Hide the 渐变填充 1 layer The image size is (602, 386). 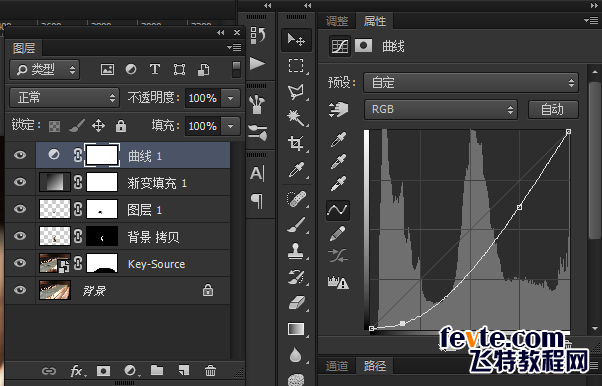click(20, 182)
